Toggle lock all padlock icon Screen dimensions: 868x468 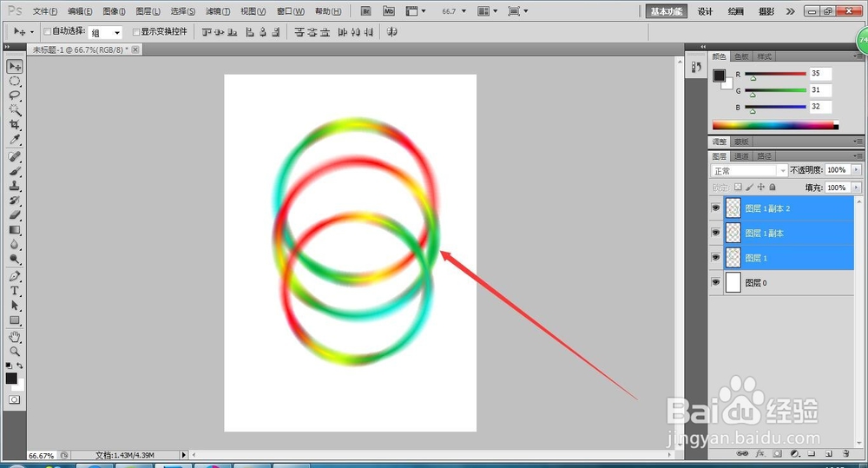pyautogui.click(x=773, y=188)
